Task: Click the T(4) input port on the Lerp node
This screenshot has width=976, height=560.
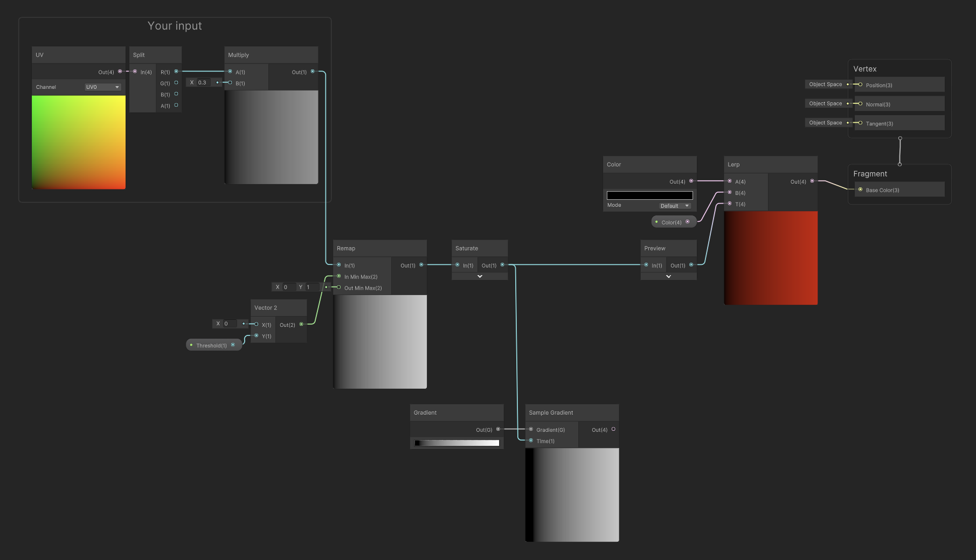Action: pos(730,204)
